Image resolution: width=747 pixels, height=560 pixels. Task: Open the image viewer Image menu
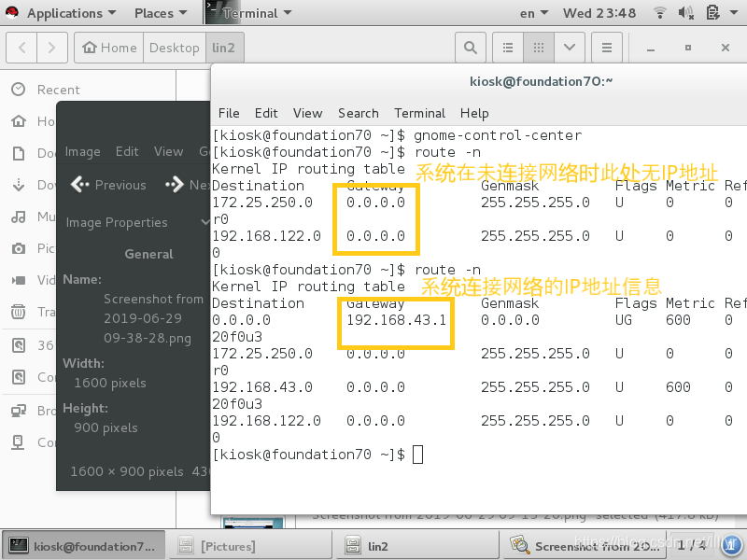(x=82, y=151)
